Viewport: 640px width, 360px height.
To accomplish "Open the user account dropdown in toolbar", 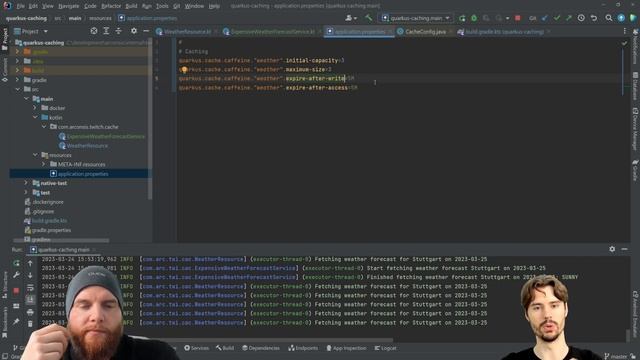I will [351, 18].
